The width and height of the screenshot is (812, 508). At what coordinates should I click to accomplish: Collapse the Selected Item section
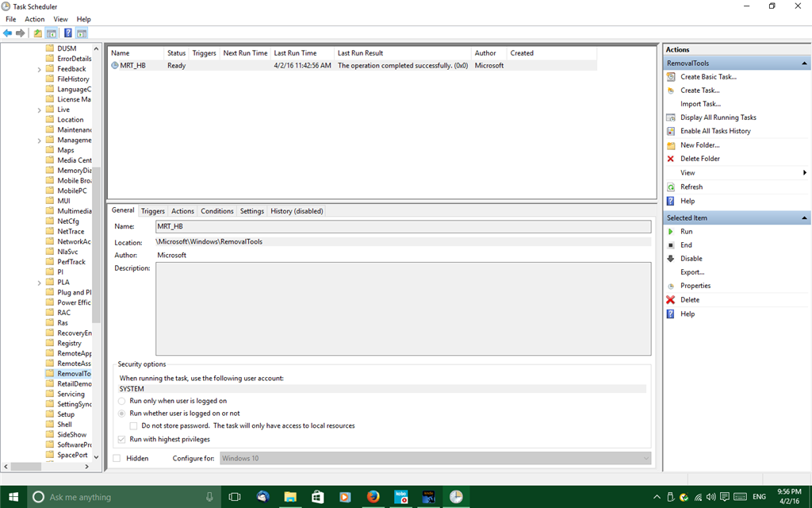804,218
